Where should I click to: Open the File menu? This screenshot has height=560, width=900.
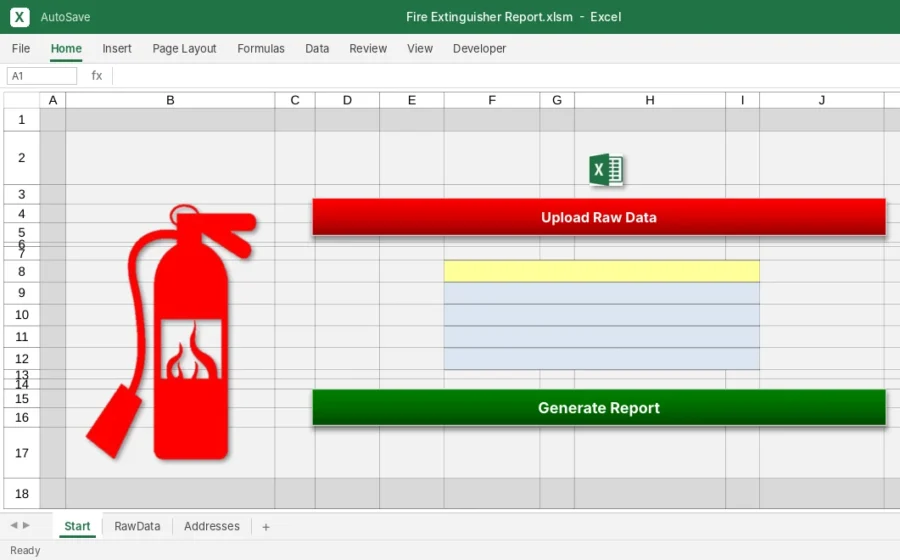tap(21, 49)
